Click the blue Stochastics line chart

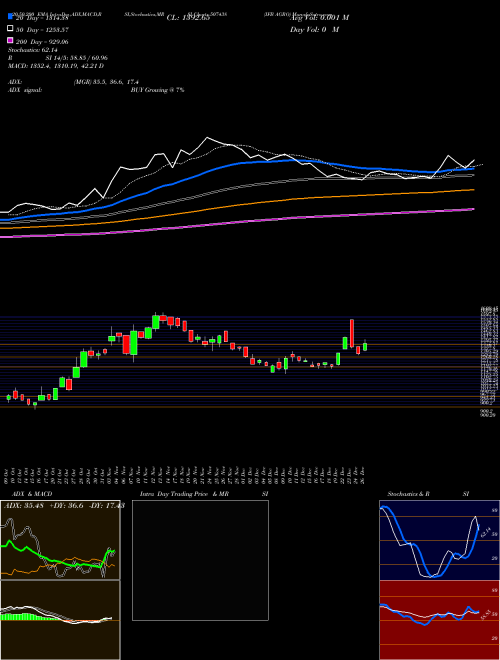pyautogui.click(x=439, y=540)
